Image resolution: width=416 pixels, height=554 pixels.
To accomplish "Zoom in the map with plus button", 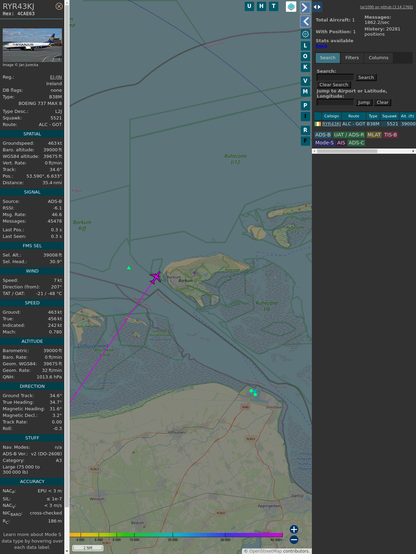I will 294,529.
